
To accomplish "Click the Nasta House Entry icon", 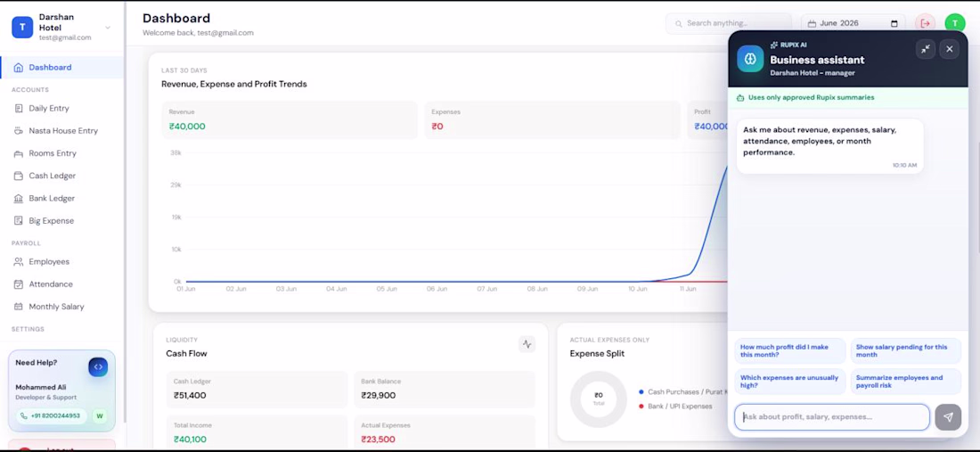I will tap(18, 131).
